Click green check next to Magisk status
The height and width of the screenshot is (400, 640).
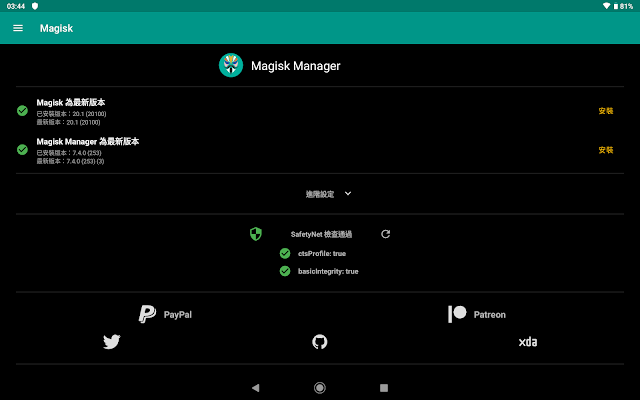click(22, 111)
